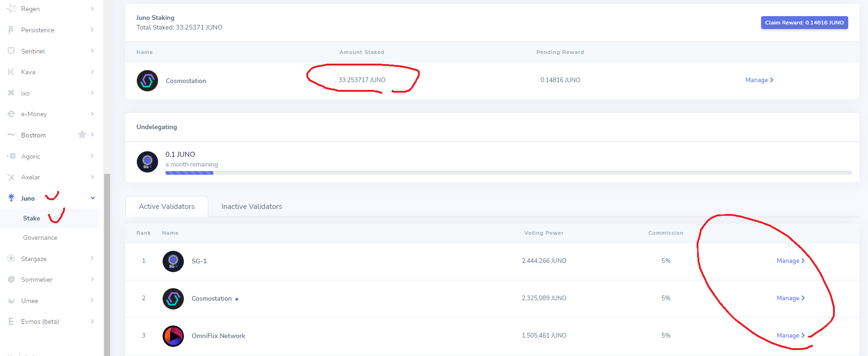Expand the e-Money menu chevron
This screenshot has width=868, height=356.
coord(92,114)
